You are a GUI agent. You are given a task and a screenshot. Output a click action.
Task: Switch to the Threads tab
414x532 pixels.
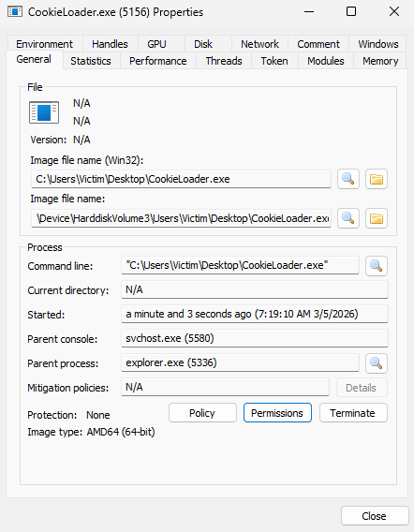(224, 61)
